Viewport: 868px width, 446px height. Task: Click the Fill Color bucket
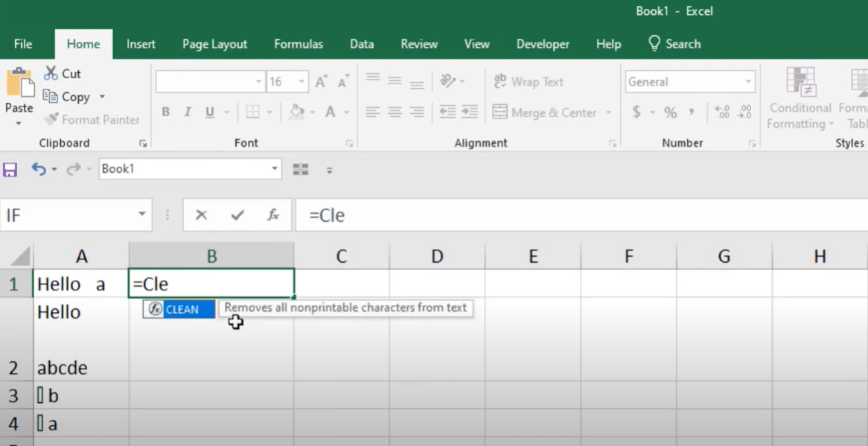click(297, 112)
